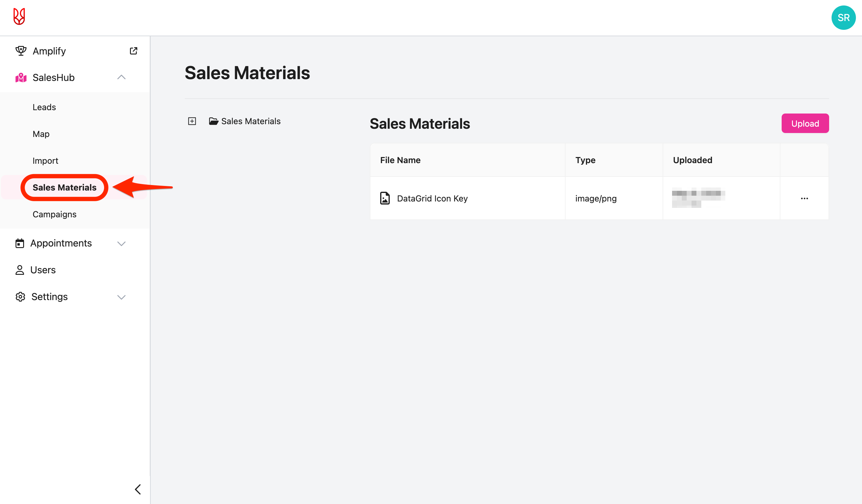Click the image file icon beside DataGrid Icon Key
862x504 pixels.
click(x=385, y=198)
